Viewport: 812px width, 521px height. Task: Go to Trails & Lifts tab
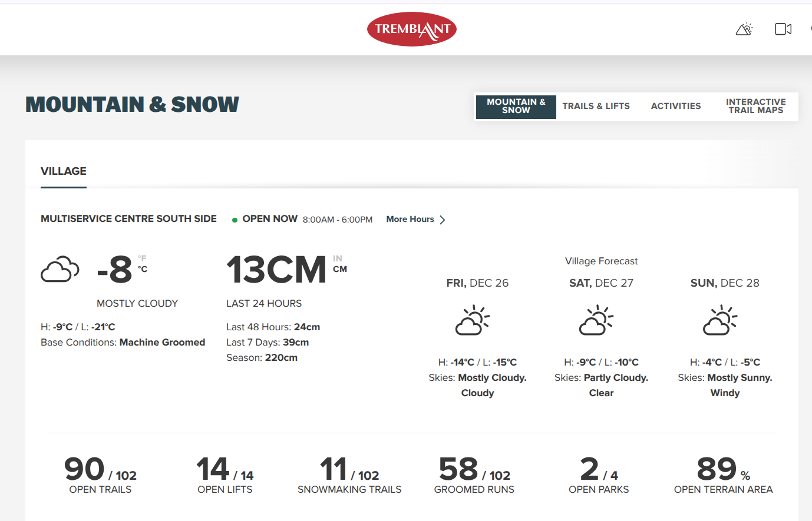pyautogui.click(x=596, y=107)
